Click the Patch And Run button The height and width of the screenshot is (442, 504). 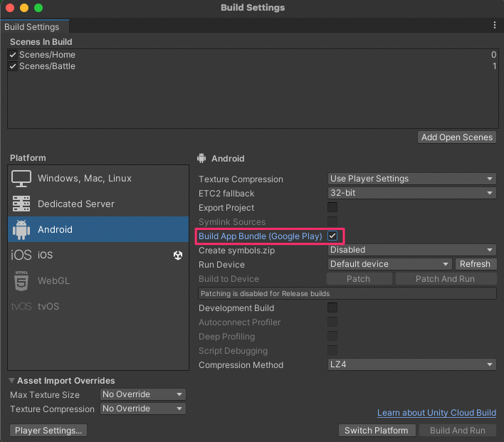446,279
